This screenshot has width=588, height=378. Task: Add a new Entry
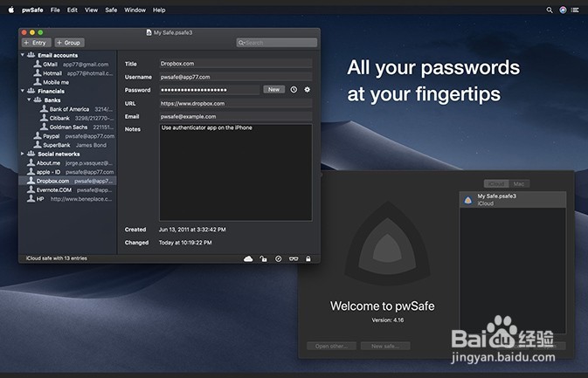[x=36, y=43]
